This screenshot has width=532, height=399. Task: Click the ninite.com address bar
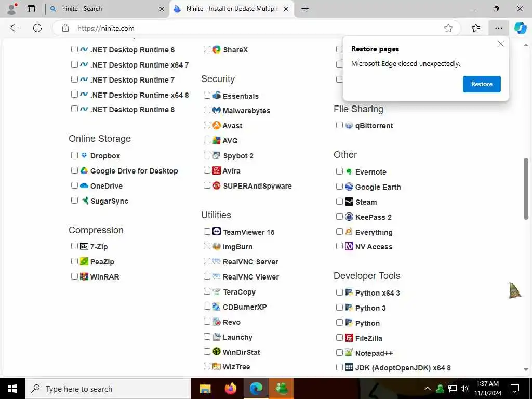tap(258, 28)
